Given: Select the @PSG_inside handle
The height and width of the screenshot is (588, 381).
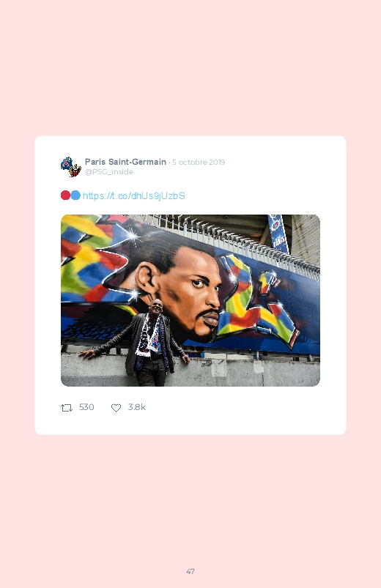Looking at the screenshot, I should coord(109,172).
